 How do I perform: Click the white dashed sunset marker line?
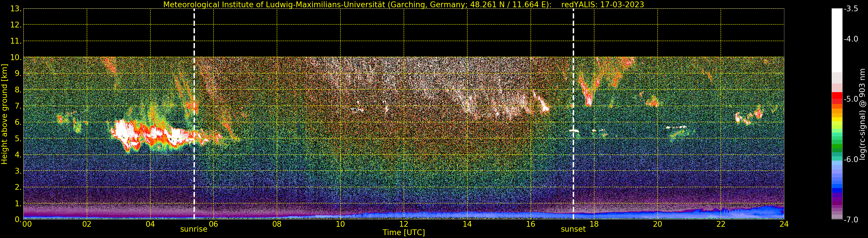point(573,114)
